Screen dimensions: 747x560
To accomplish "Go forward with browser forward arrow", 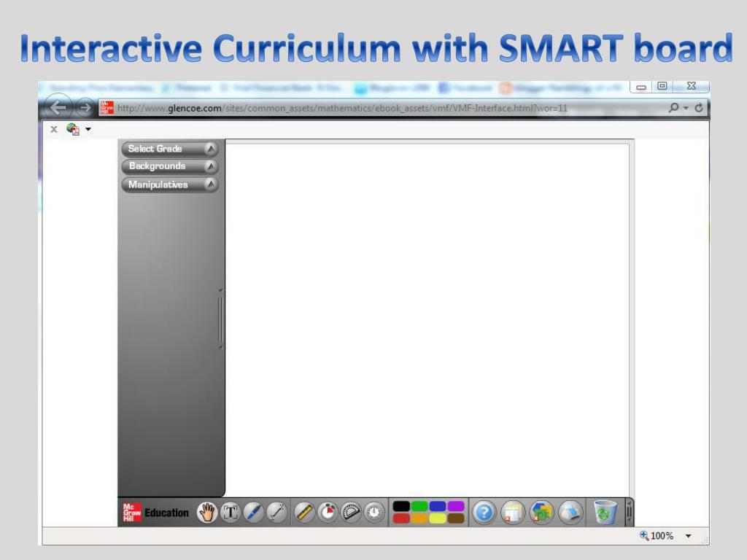I will (85, 108).
